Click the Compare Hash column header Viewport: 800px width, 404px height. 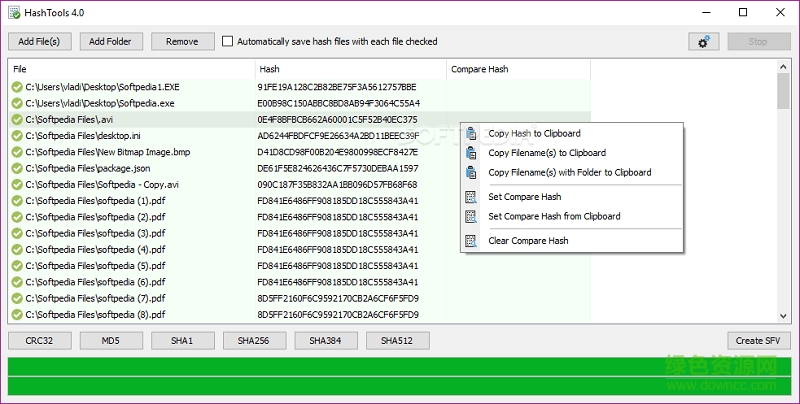518,69
